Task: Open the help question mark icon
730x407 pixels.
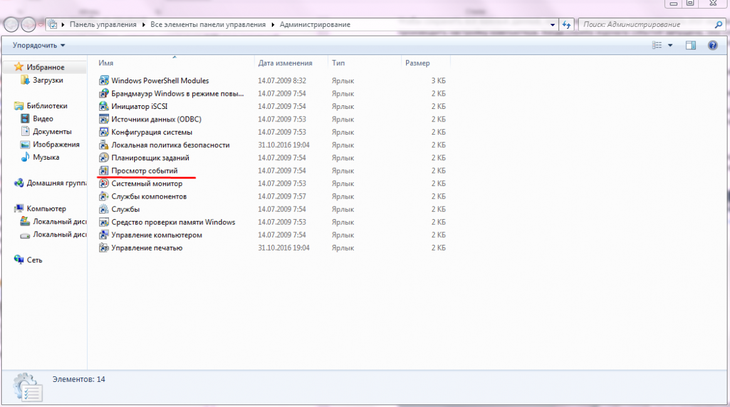Action: click(712, 45)
